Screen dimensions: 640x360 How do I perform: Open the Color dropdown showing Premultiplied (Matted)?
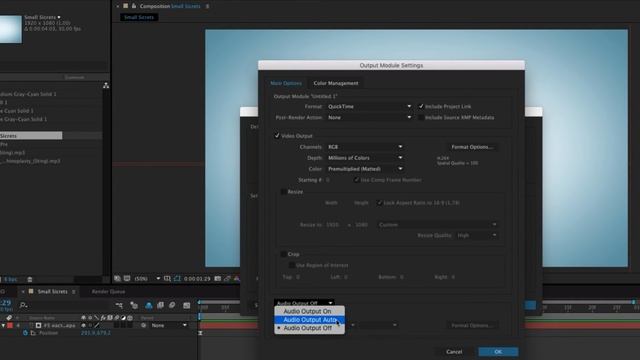(365, 169)
